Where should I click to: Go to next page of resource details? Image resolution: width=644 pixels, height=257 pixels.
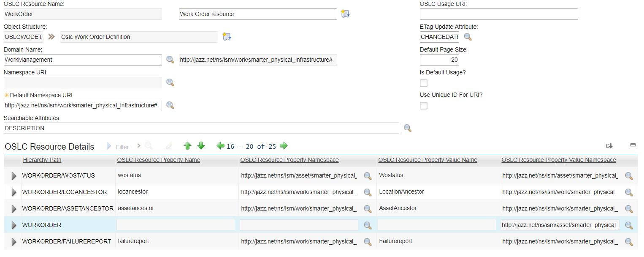(x=284, y=146)
